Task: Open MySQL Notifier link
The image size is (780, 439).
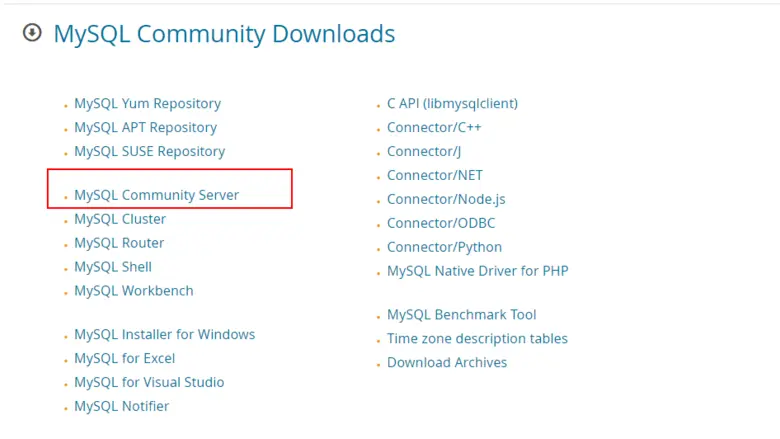Action: pyautogui.click(x=122, y=406)
